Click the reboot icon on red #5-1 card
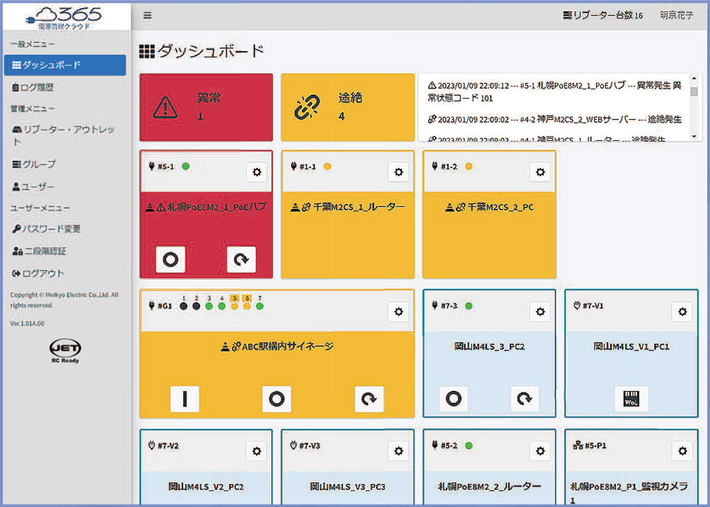Screen dimensions: 710x507 [241, 260]
